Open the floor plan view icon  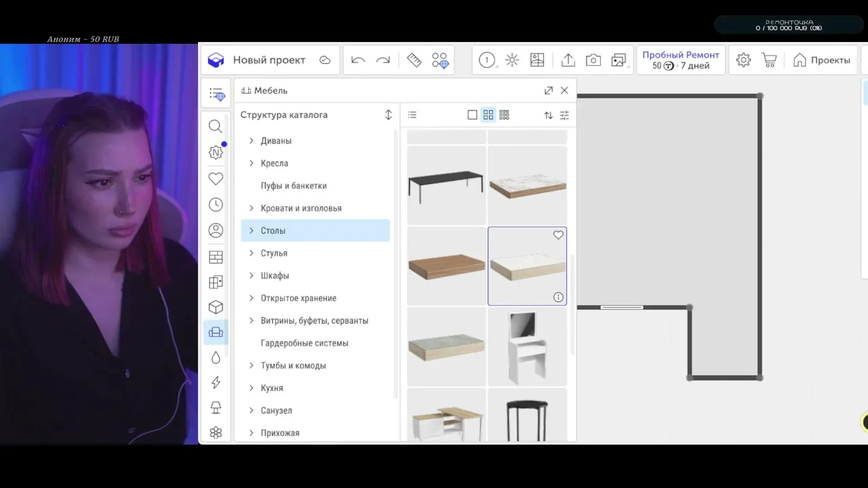pos(537,60)
